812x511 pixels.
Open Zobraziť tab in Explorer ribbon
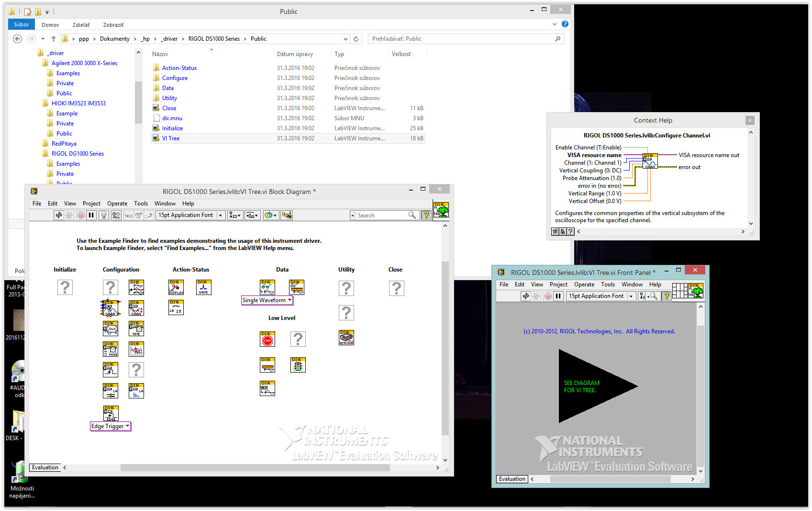tap(113, 25)
